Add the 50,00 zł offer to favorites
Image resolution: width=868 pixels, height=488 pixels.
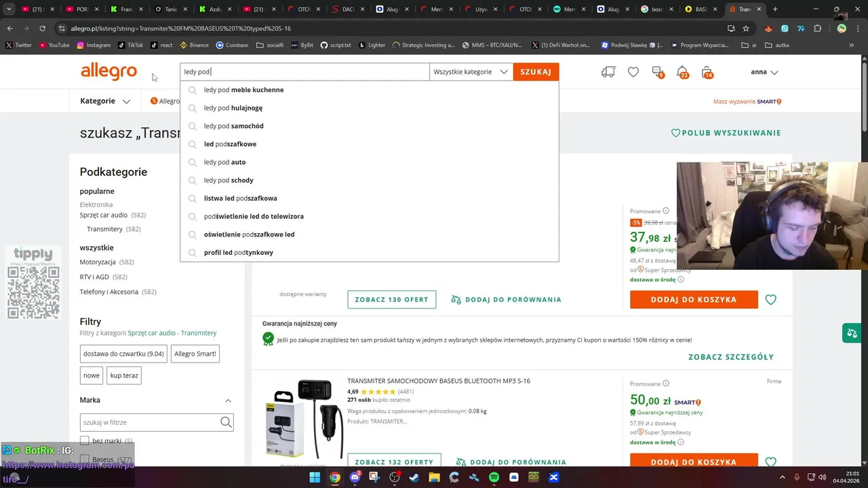(770, 462)
